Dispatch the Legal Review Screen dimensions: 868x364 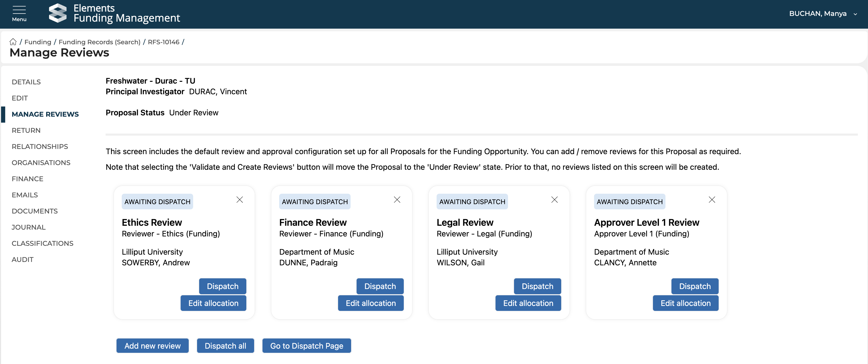(537, 286)
